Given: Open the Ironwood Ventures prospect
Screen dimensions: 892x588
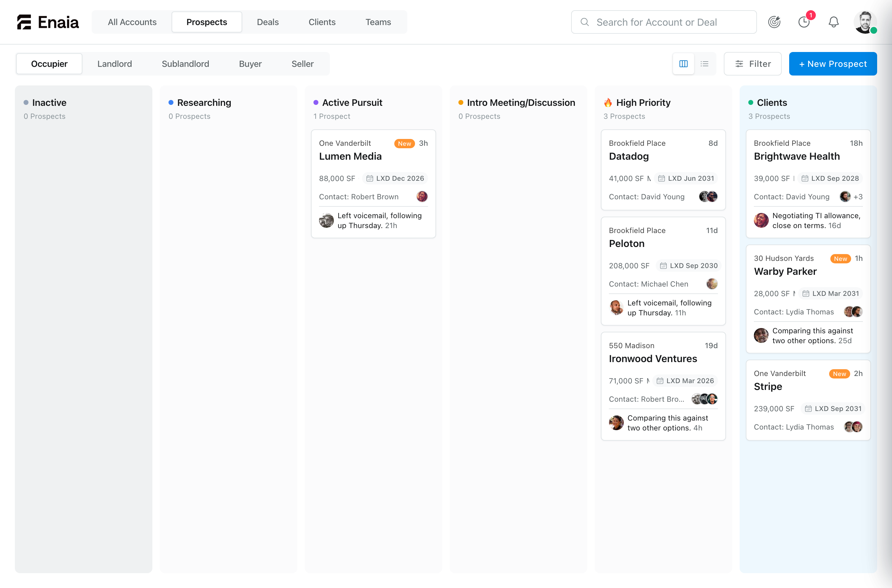Looking at the screenshot, I should tap(663, 386).
